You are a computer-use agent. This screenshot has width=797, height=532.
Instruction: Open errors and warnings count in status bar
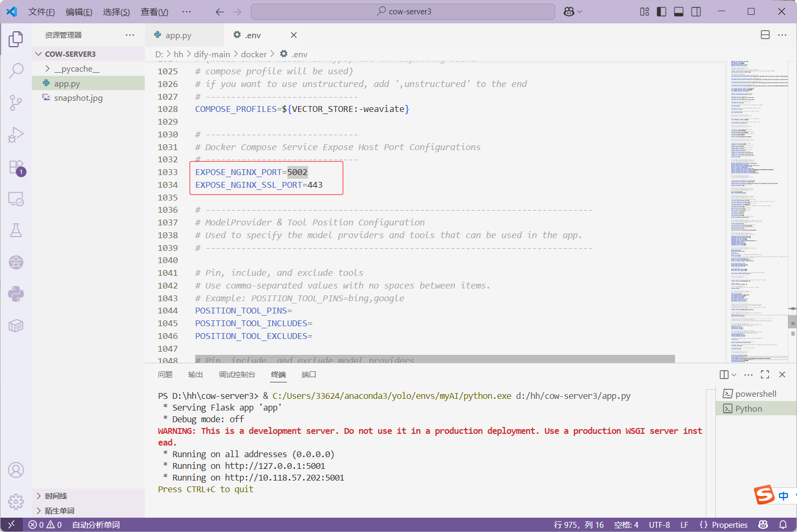click(x=45, y=525)
